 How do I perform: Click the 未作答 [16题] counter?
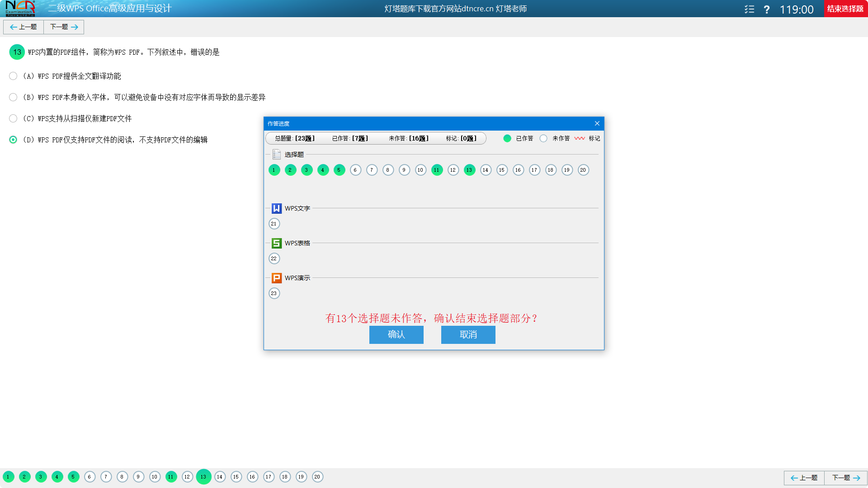click(409, 138)
